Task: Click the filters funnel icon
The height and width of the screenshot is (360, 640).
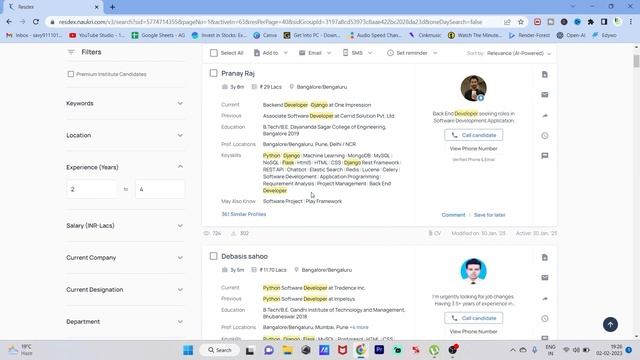Action: point(71,52)
